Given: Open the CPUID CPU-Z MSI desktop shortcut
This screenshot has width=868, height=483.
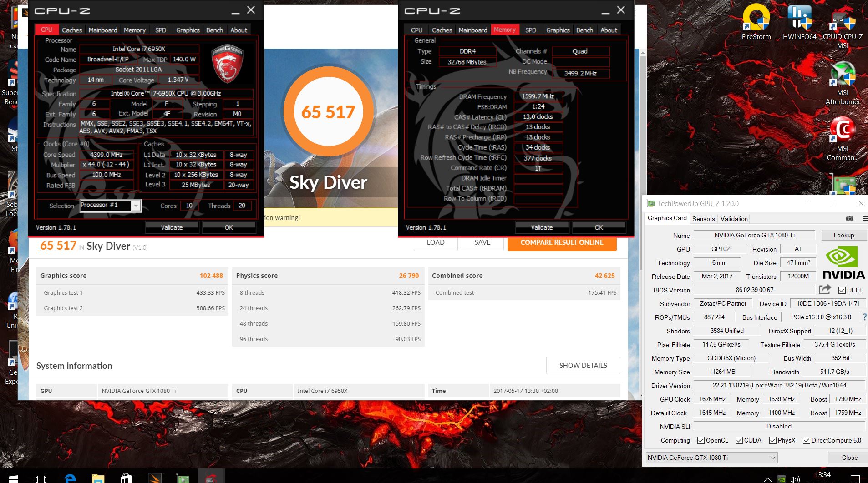Looking at the screenshot, I should tap(843, 26).
